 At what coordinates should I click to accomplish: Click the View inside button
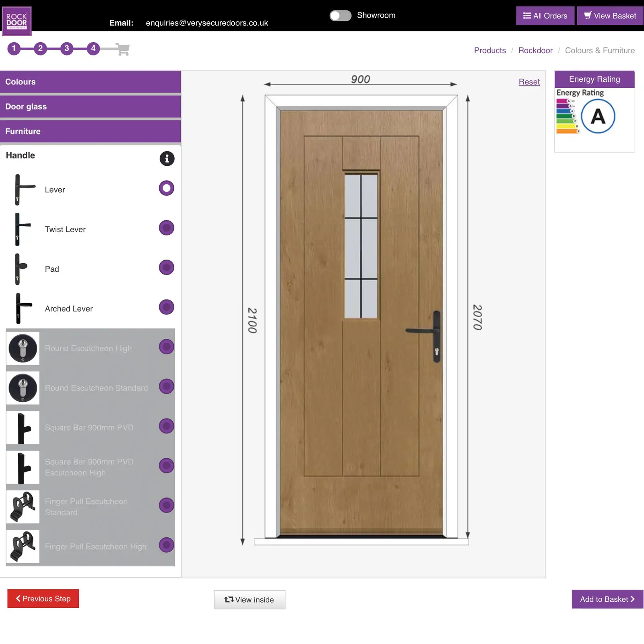tap(250, 600)
